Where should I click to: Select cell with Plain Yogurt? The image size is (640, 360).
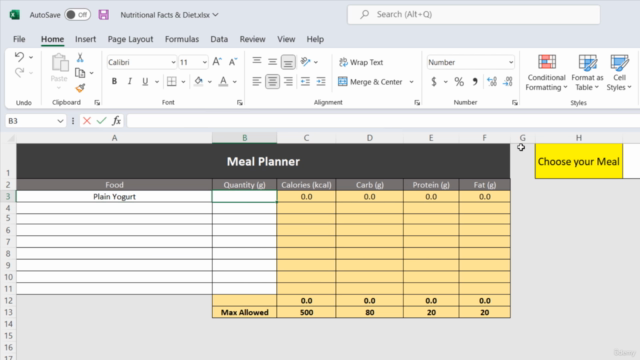(114, 197)
